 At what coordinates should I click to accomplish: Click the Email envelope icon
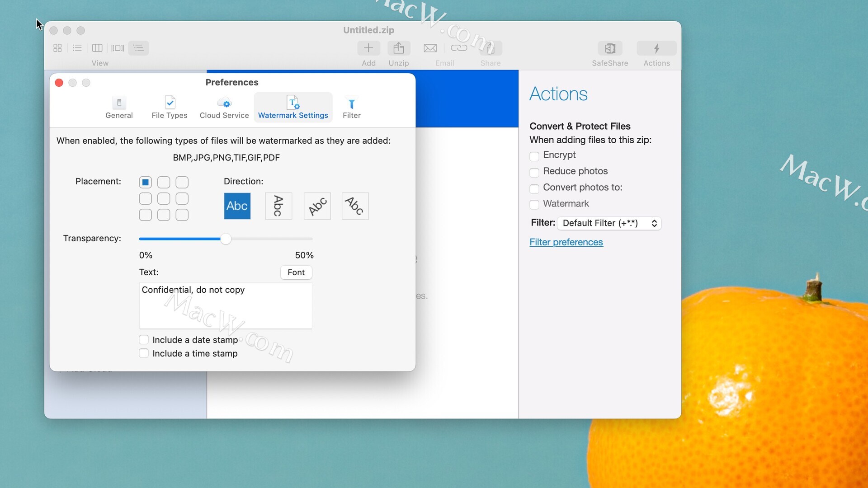[x=430, y=48]
